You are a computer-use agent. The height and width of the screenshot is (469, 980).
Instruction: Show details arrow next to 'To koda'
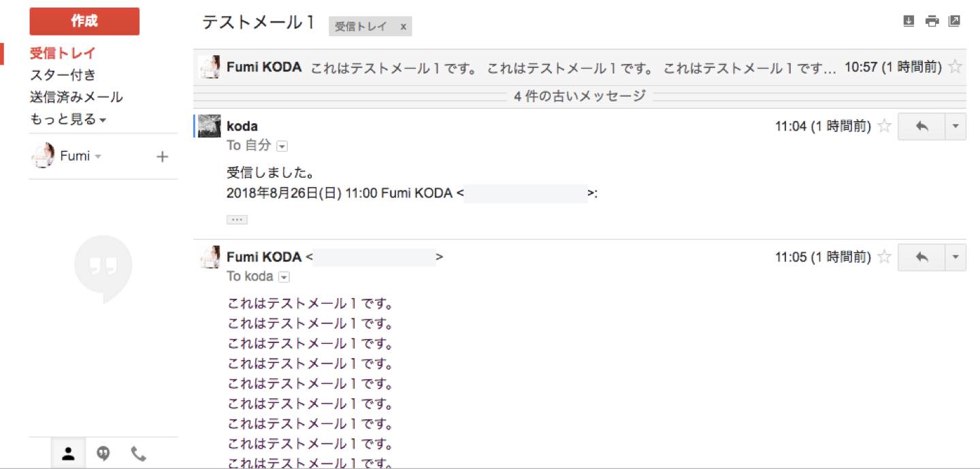click(x=284, y=277)
